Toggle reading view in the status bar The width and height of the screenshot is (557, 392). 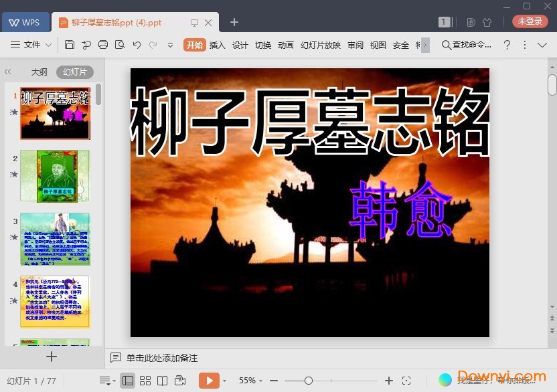tap(163, 379)
